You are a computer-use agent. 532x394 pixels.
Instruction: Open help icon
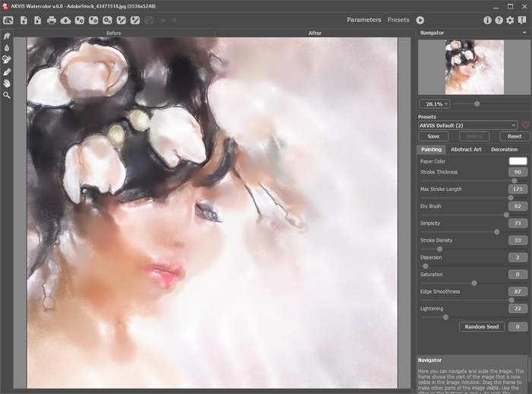[499, 21]
